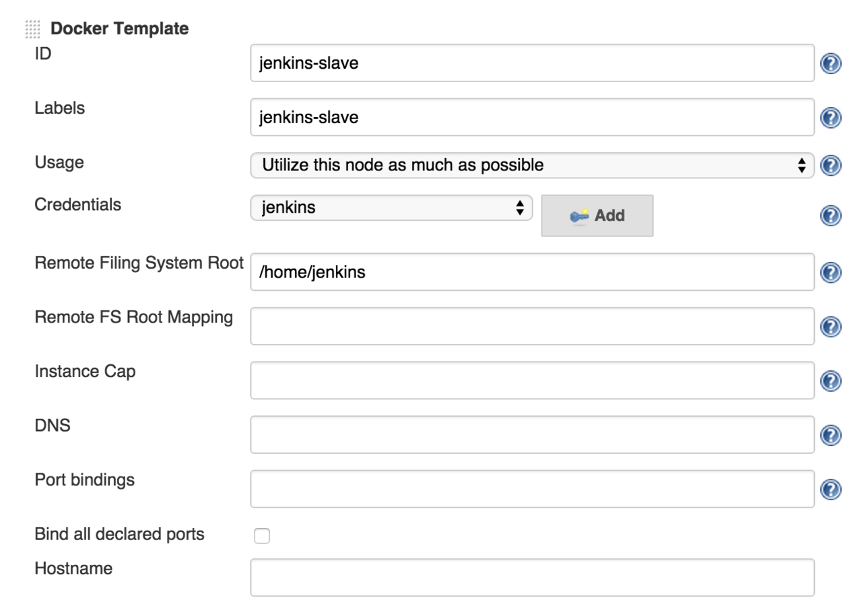
Task: Open help for Remote Filing System Root
Action: tap(832, 273)
